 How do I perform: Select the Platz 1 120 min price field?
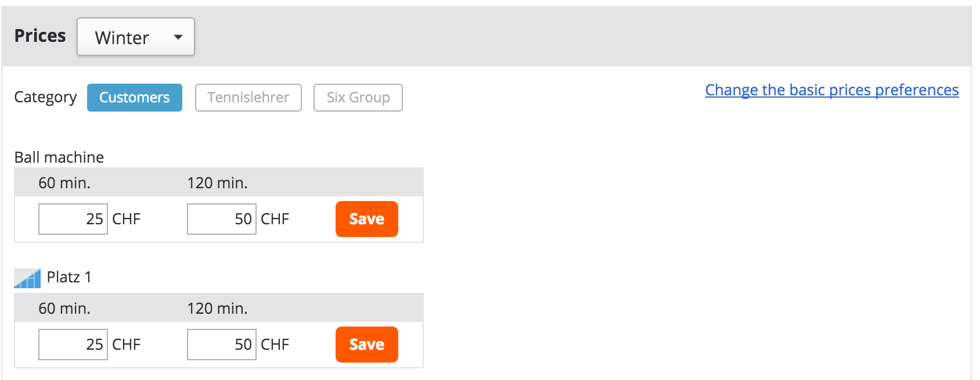[221, 344]
